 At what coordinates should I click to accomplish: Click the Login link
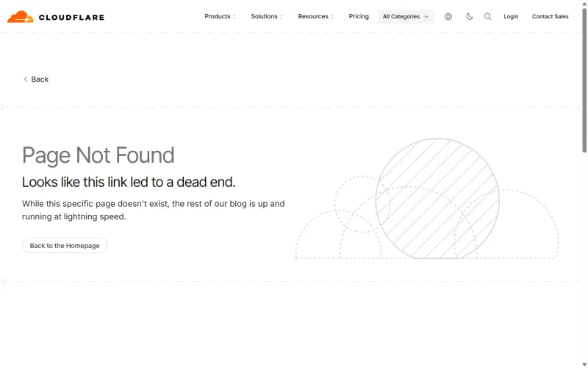(511, 16)
